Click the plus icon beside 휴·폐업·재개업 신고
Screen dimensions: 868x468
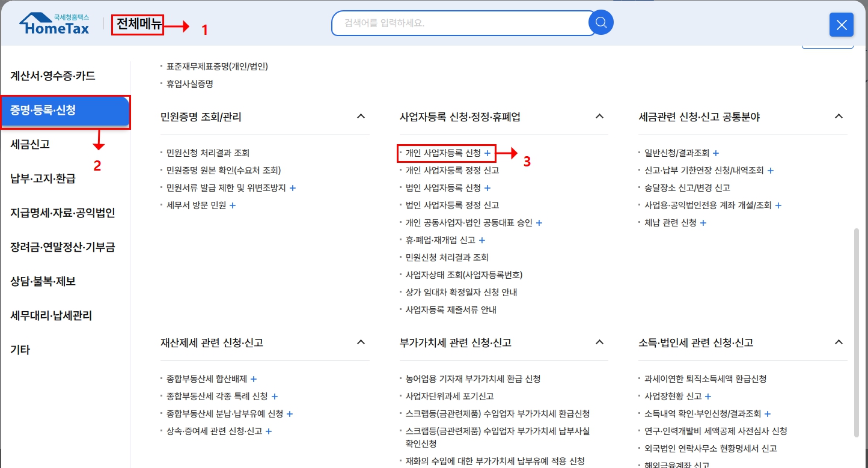pos(482,240)
